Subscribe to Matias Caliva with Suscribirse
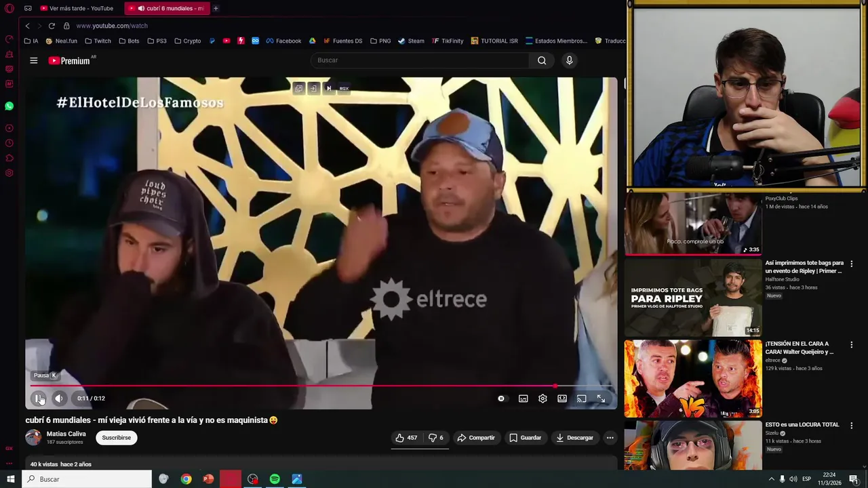 click(117, 438)
